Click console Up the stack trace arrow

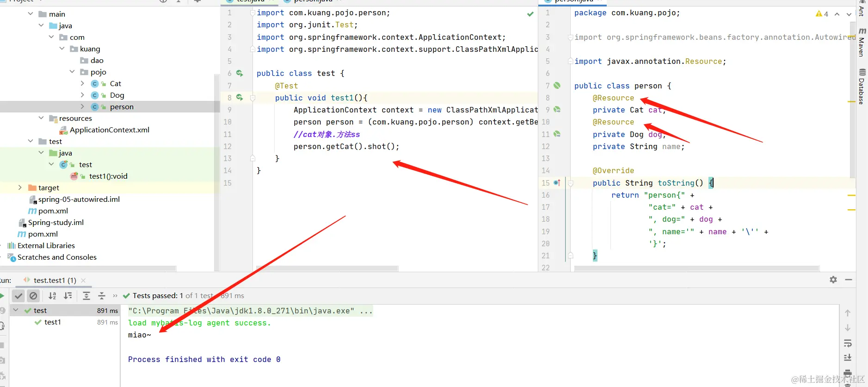[x=848, y=313]
